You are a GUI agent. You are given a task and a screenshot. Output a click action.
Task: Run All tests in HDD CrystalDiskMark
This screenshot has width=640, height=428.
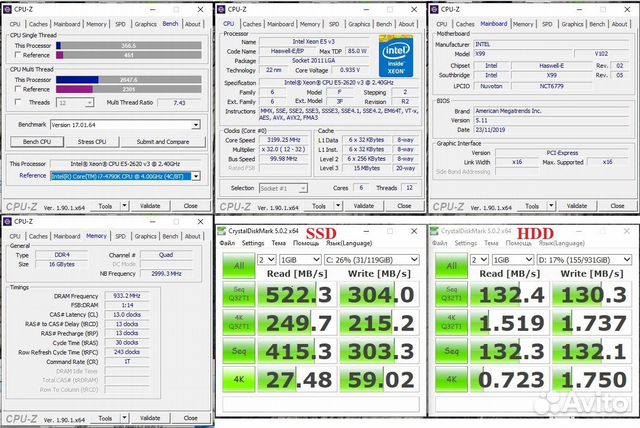point(451,266)
